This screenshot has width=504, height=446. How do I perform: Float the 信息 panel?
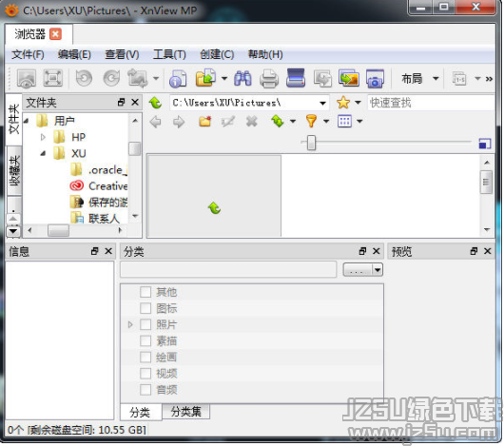(94, 251)
